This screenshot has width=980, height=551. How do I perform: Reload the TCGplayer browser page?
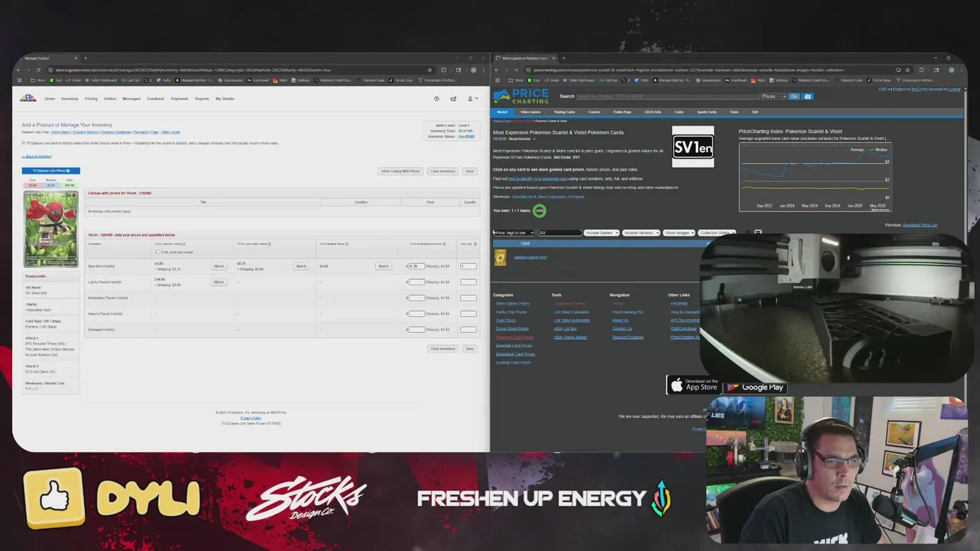[40, 70]
